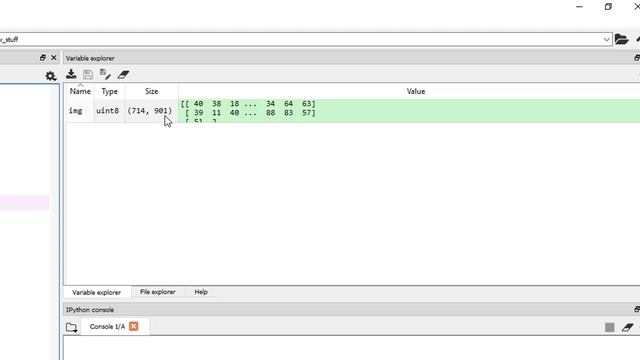640x360 pixels.
Task: Click the Save data as icon with pencil
Action: (105, 74)
